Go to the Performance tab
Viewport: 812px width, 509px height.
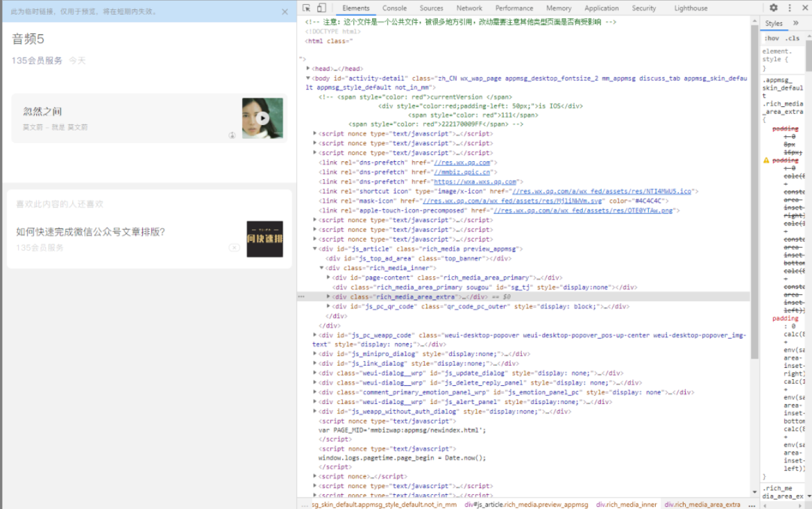coord(514,8)
